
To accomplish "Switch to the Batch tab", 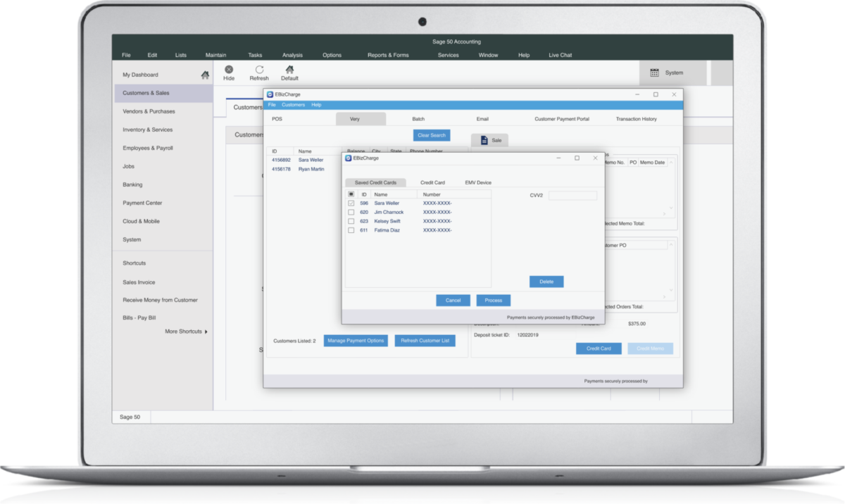I will [418, 118].
